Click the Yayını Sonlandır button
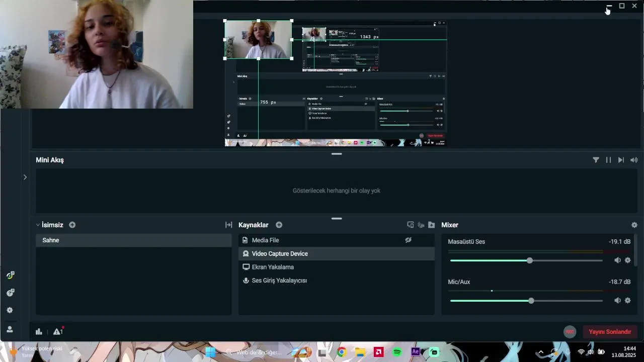Viewport: 644px width, 362px height. pos(610,332)
